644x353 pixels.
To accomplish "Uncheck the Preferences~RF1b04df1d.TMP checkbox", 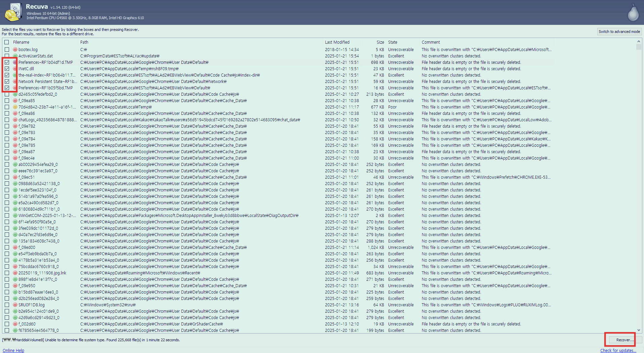I will click(x=7, y=62).
